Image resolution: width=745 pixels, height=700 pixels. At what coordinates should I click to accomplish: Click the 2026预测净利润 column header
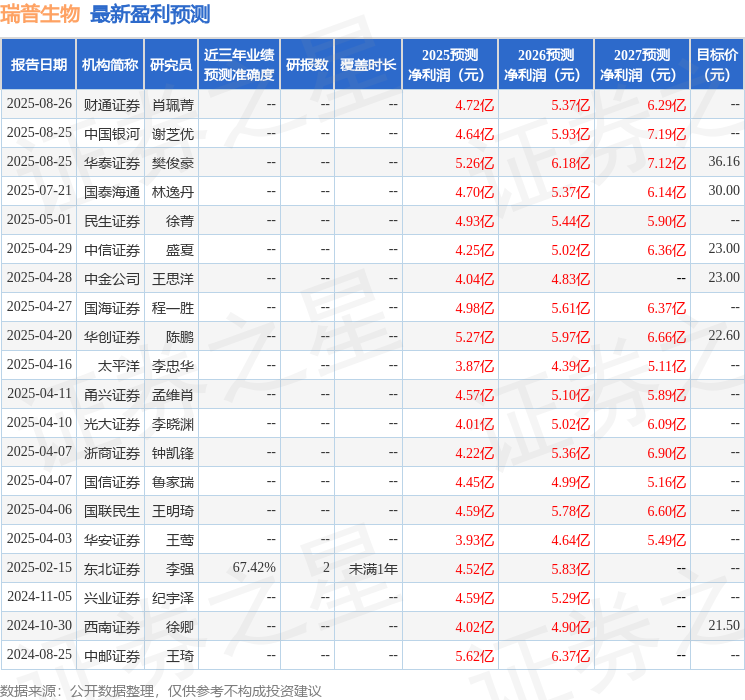click(546, 65)
